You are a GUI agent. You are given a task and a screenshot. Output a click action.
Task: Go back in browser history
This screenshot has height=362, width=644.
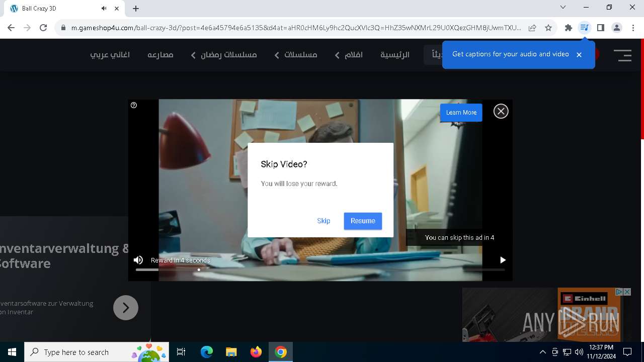(x=11, y=28)
